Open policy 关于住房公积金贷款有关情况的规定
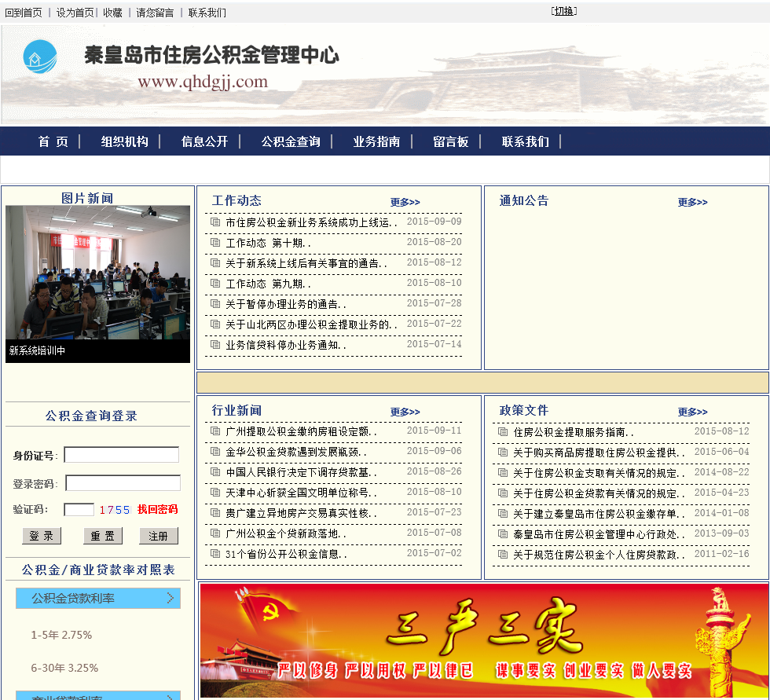Image resolution: width=770 pixels, height=700 pixels. (x=599, y=493)
